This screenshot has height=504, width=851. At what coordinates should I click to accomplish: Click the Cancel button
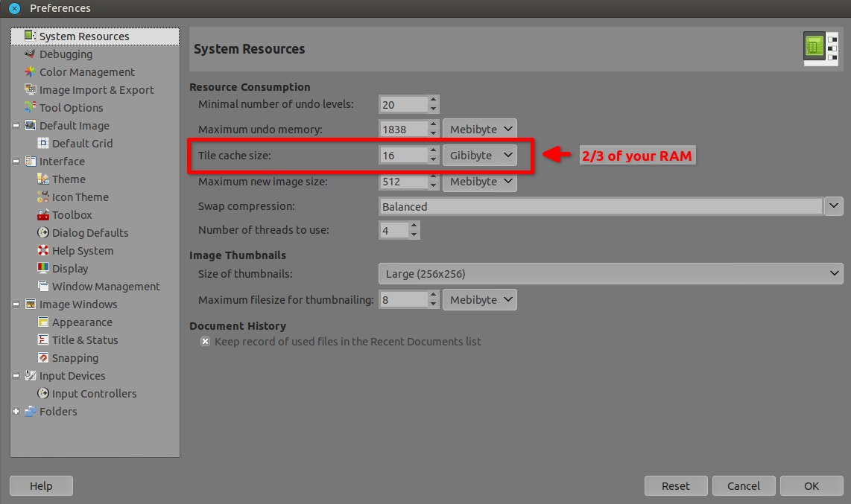click(744, 486)
